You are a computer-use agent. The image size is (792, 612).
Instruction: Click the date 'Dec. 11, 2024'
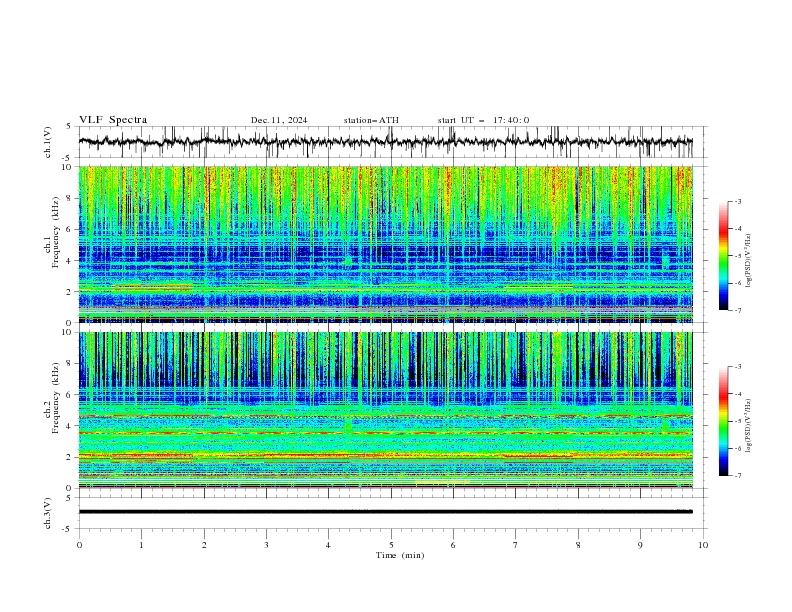[x=279, y=120]
